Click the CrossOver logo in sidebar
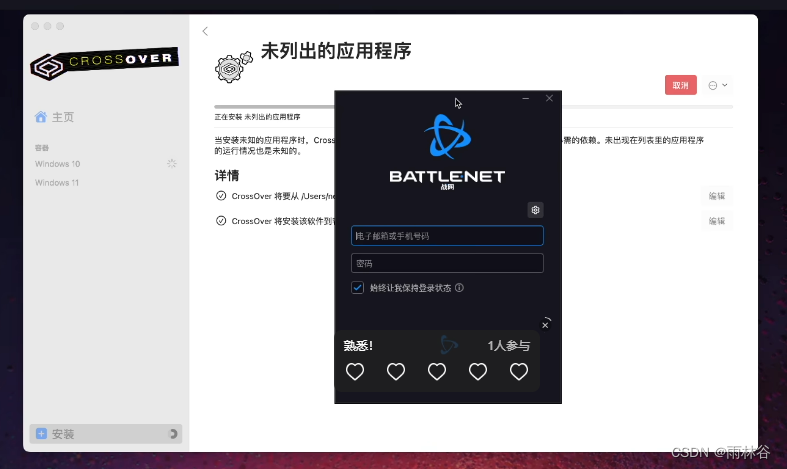This screenshot has width=787, height=469. (104, 63)
